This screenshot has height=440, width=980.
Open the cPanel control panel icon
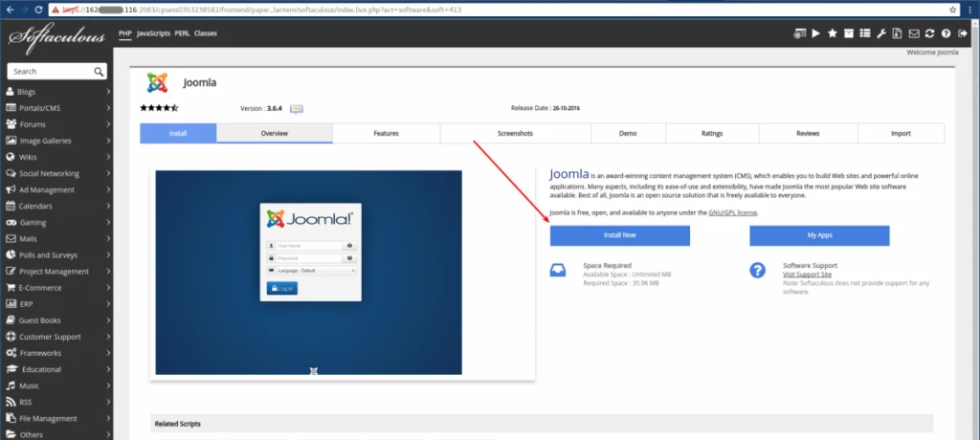(x=800, y=33)
